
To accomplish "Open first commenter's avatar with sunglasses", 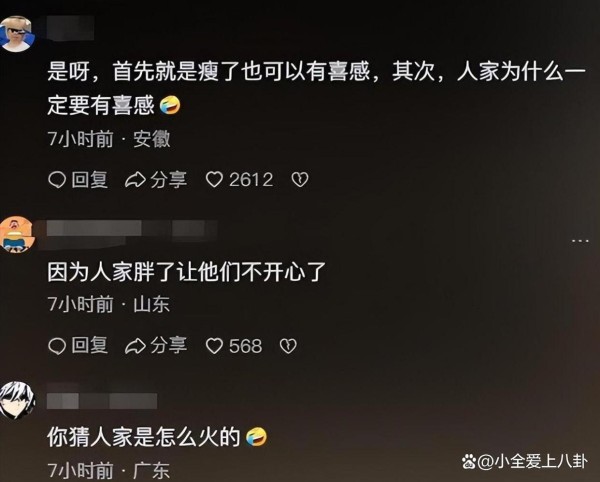I will pos(16,33).
